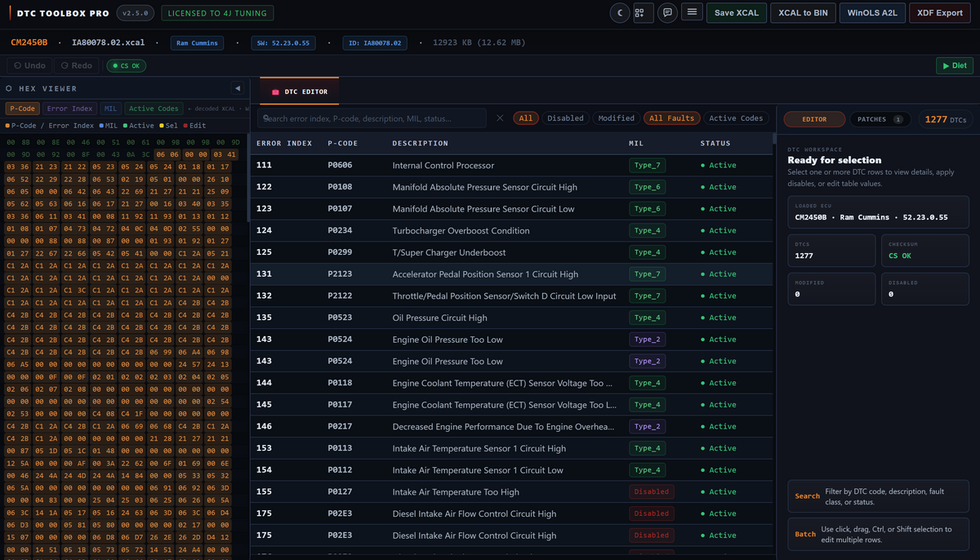
Task: Click the 1277 DTCs counter badge
Action: click(946, 119)
